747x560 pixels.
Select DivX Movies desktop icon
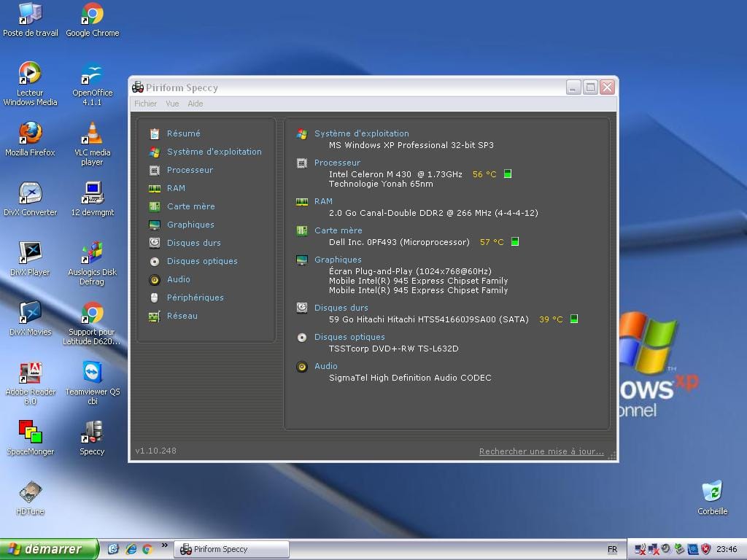click(x=30, y=319)
